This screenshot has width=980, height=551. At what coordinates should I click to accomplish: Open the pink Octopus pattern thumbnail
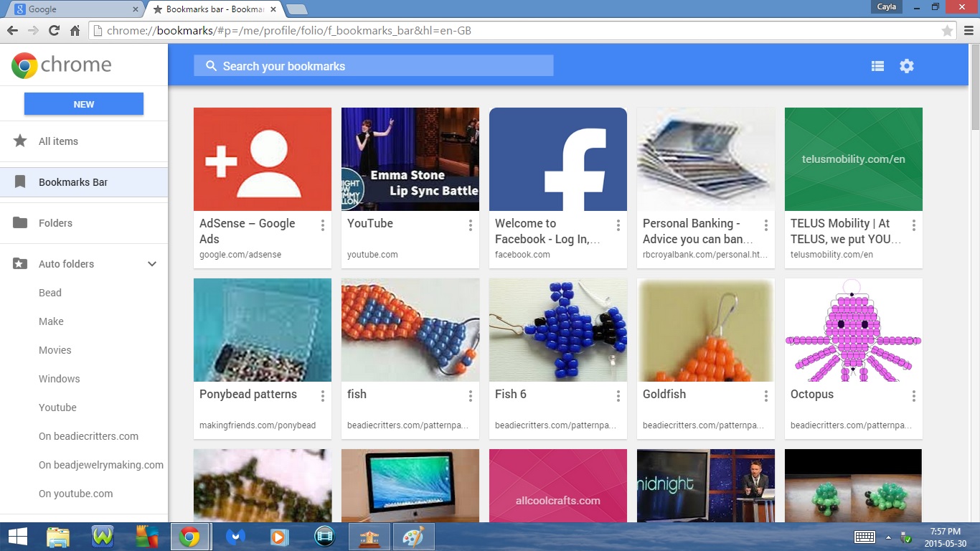(x=854, y=330)
